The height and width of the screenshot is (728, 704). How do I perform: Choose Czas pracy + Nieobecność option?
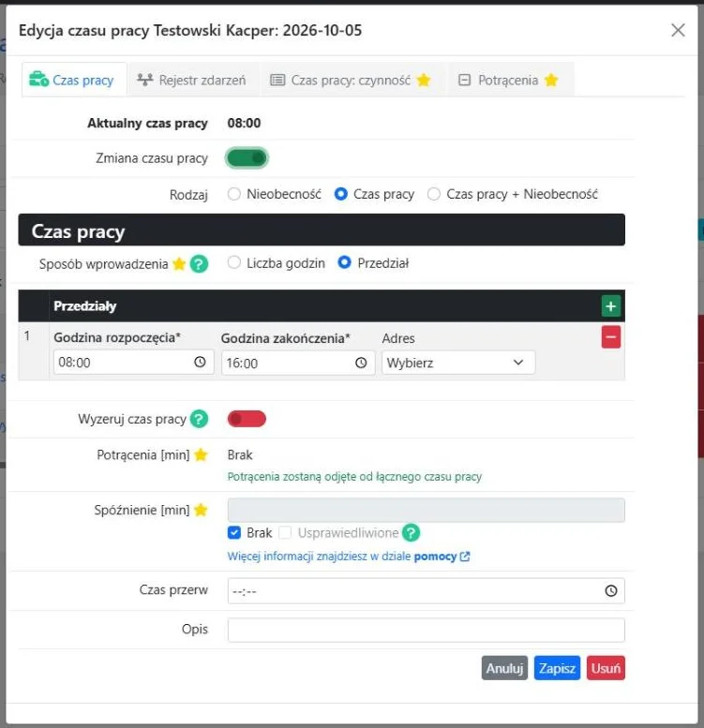(434, 194)
